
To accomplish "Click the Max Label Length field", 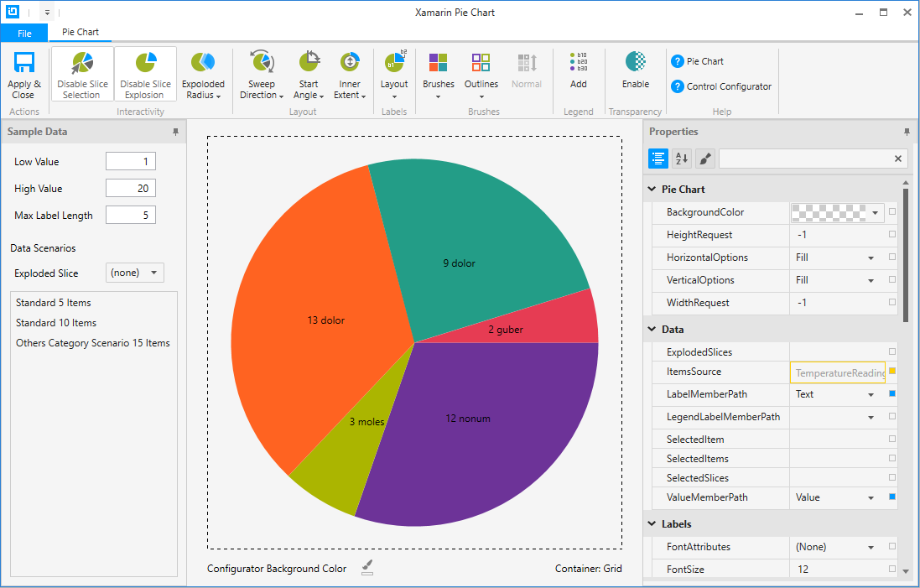I will pos(130,215).
